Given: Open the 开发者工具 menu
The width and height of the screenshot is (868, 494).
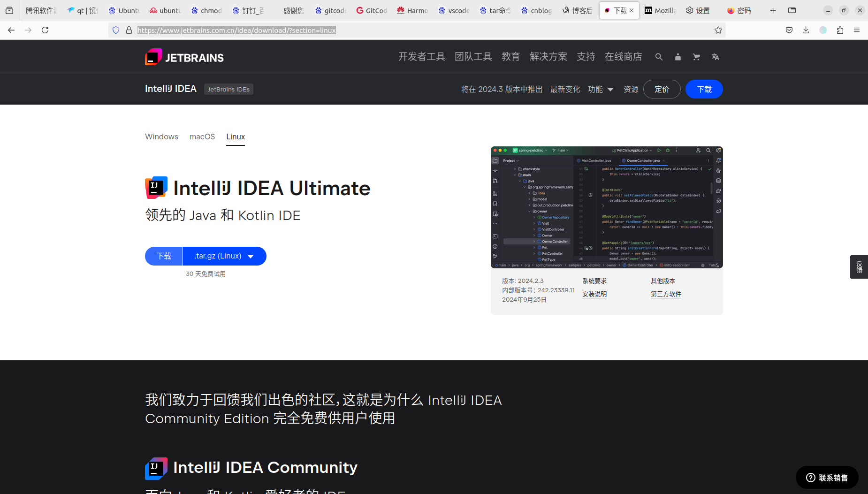Looking at the screenshot, I should click(421, 57).
